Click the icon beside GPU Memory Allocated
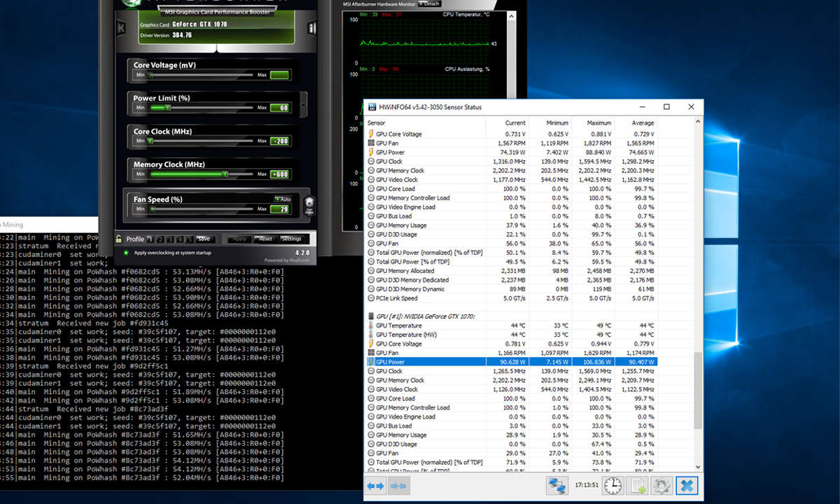The image size is (840, 504). point(371,271)
